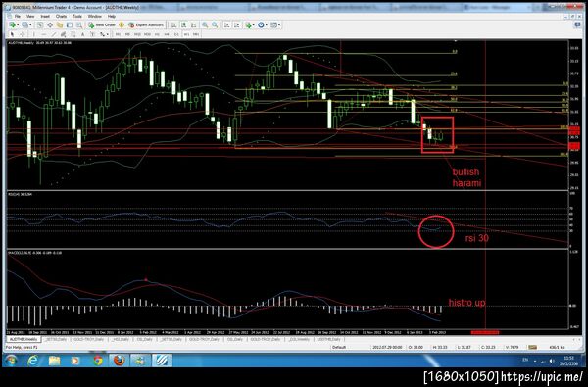Show the Market Watch window
The height and width of the screenshot is (387, 588).
click(x=40, y=25)
